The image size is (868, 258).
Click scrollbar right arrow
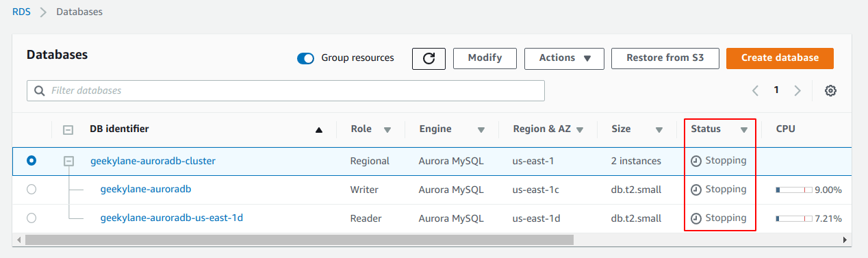click(845, 240)
